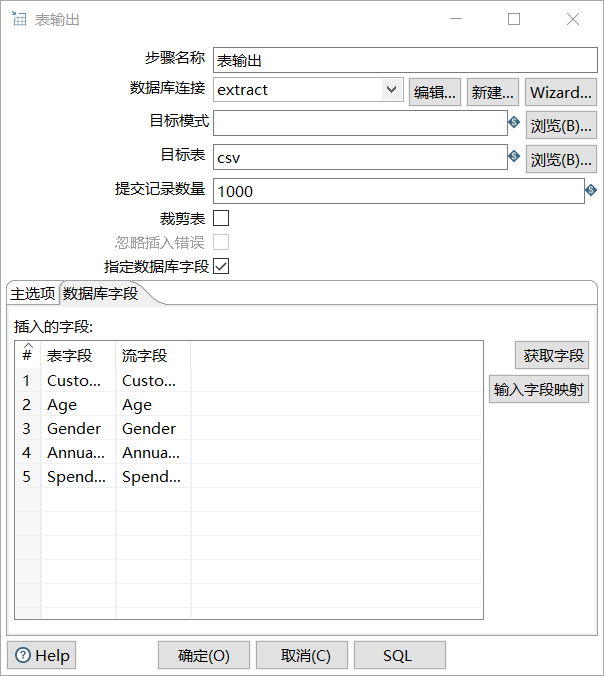Select the Custo... cell under 表字段
This screenshot has width=604, height=676.
pos(78,380)
